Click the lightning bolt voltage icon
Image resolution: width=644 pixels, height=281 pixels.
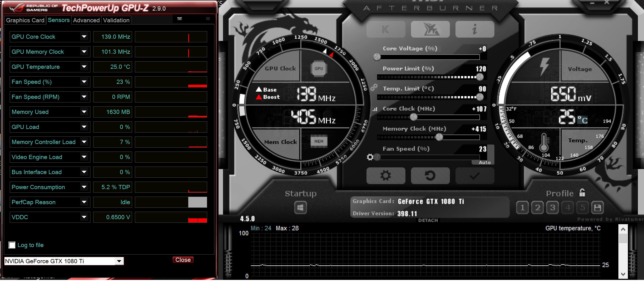[544, 67]
